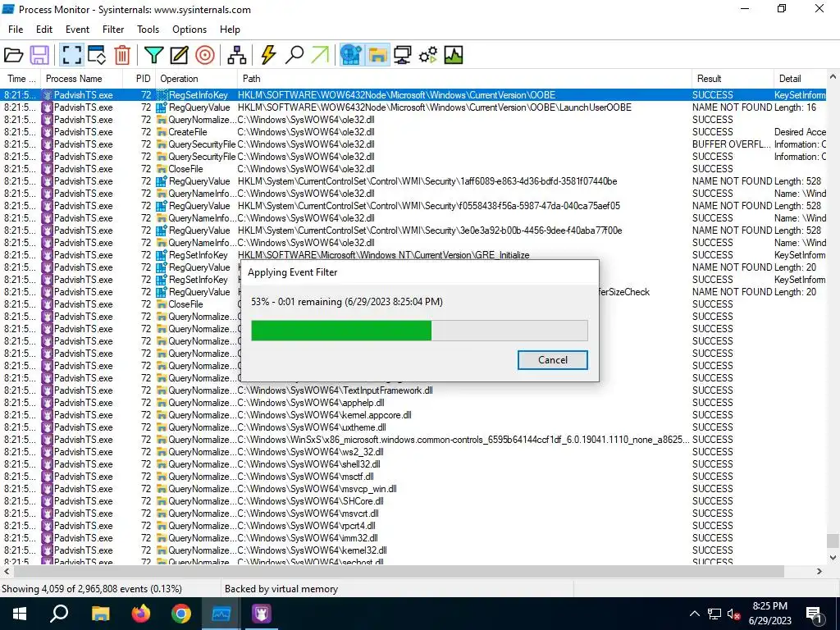Click the Find magnifier toolbar icon
Screen dimensions: 840x630
point(294,55)
